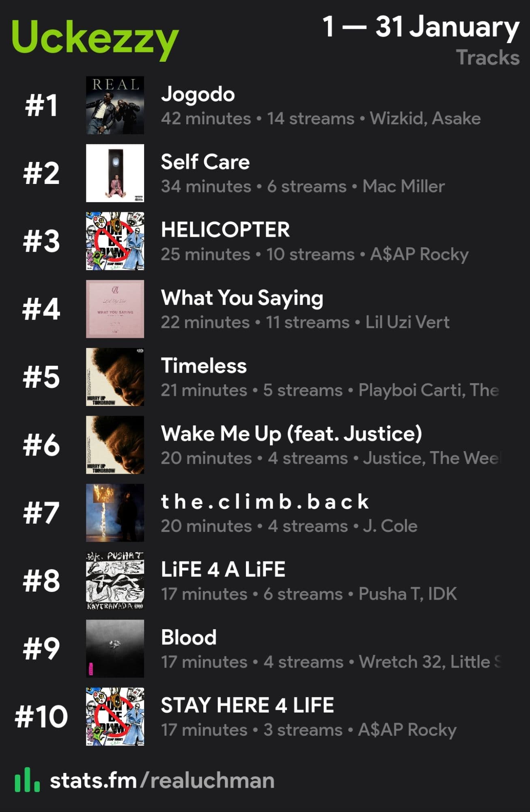
Task: Click the LiFE 4 A LiFE cover
Action: pyautogui.click(x=115, y=580)
